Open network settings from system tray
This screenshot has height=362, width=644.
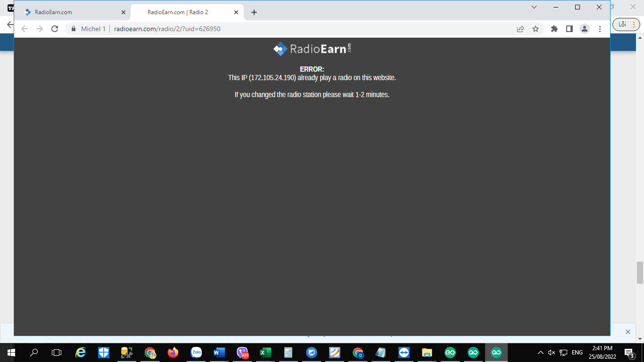[563, 353]
